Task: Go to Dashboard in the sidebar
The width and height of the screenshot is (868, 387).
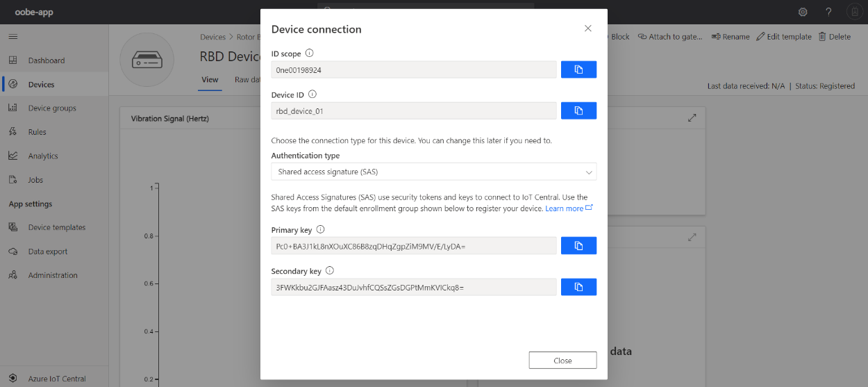Action: point(46,60)
